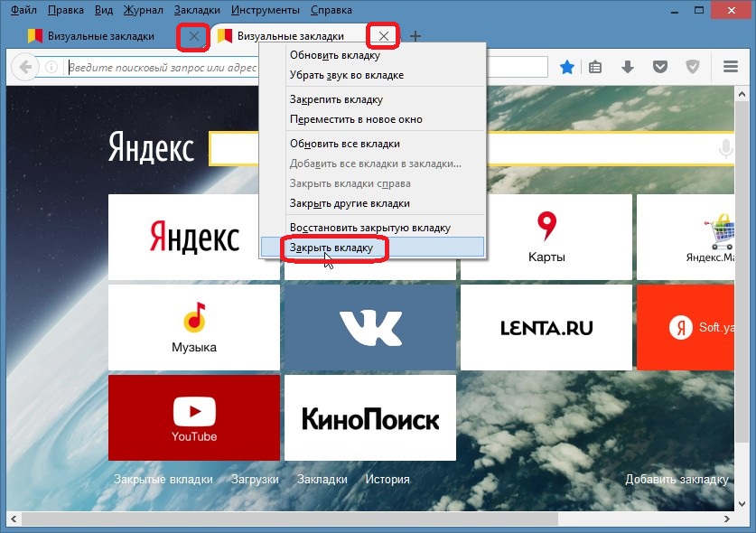Open the Закладки menu in menu bar

197,10
